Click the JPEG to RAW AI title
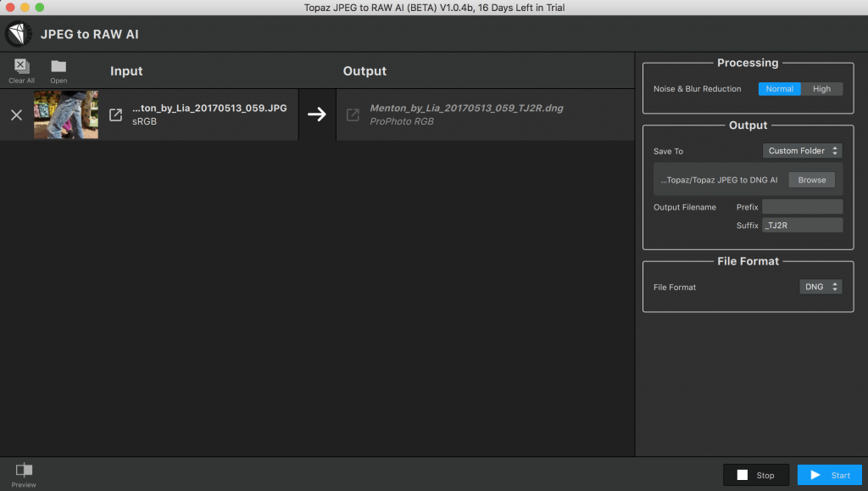Image resolution: width=868 pixels, height=491 pixels. coord(90,34)
